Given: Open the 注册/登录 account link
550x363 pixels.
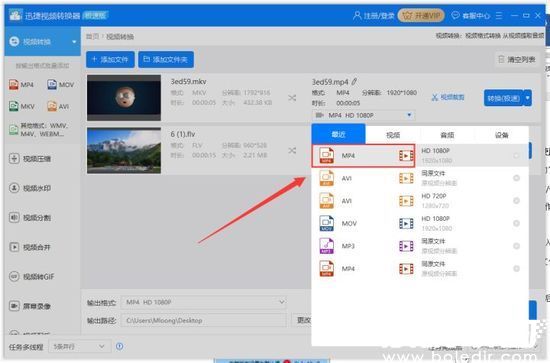Looking at the screenshot, I should click(x=373, y=15).
